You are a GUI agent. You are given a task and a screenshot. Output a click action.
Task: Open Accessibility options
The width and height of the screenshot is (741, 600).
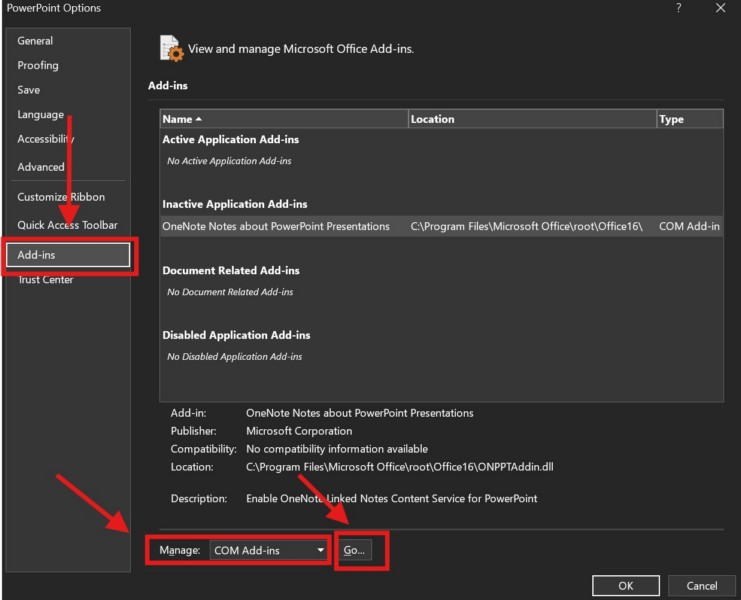click(46, 140)
